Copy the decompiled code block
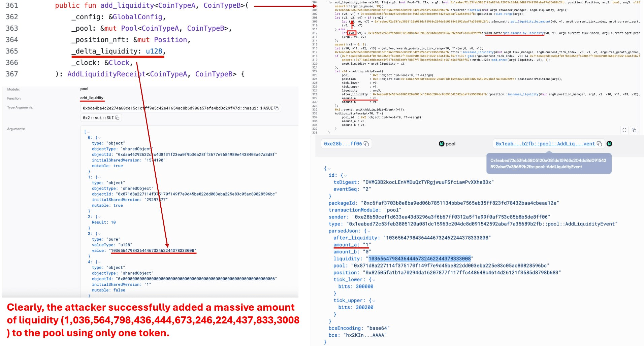This screenshot has height=346, width=644. coord(634,130)
